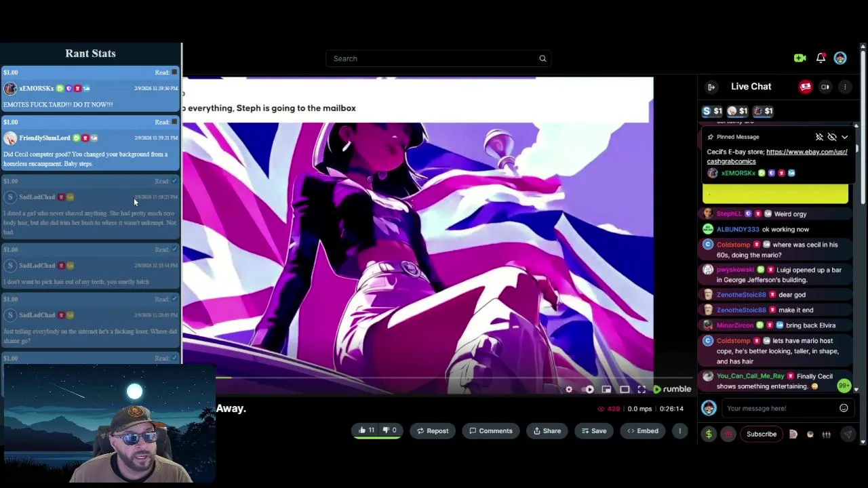The height and width of the screenshot is (488, 868).
Task: Click xEMORSKx avatar in Rant Stats
Action: [x=10, y=88]
